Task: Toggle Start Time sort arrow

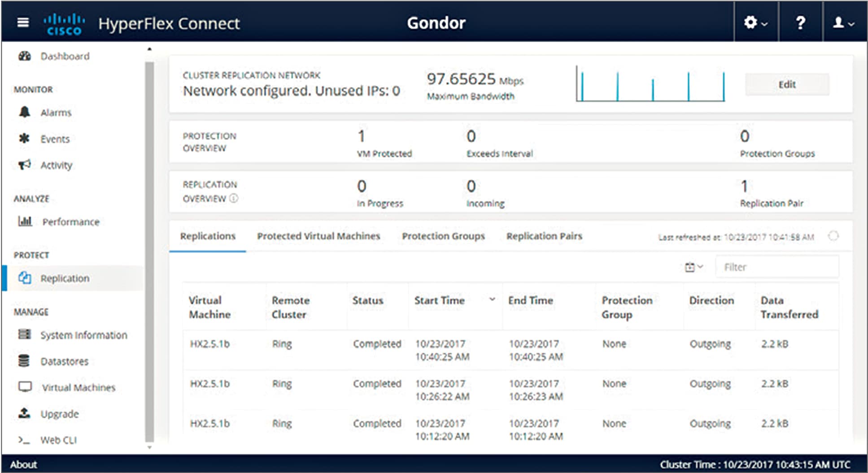Action: coord(492,299)
